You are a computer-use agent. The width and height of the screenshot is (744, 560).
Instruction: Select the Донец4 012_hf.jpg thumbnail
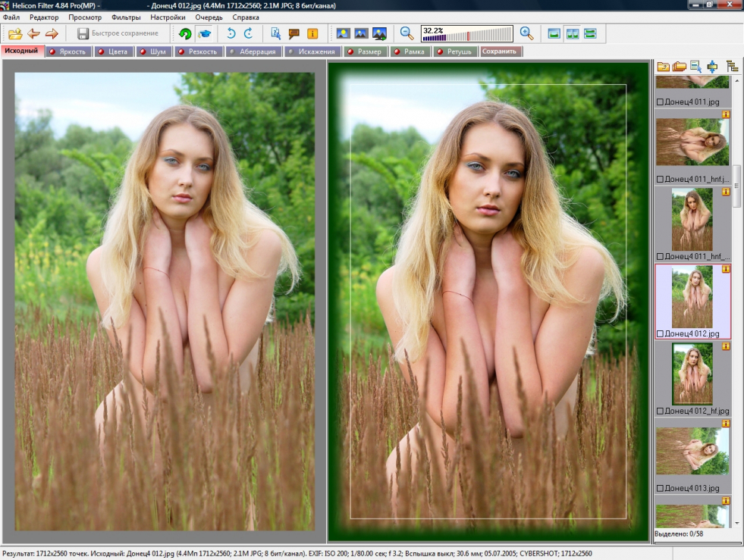tap(692, 374)
